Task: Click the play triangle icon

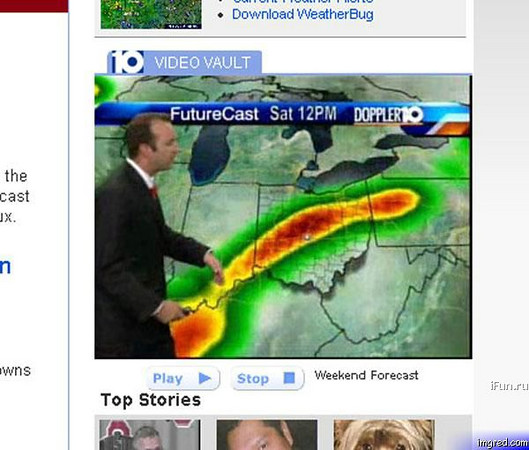Action: pos(205,378)
